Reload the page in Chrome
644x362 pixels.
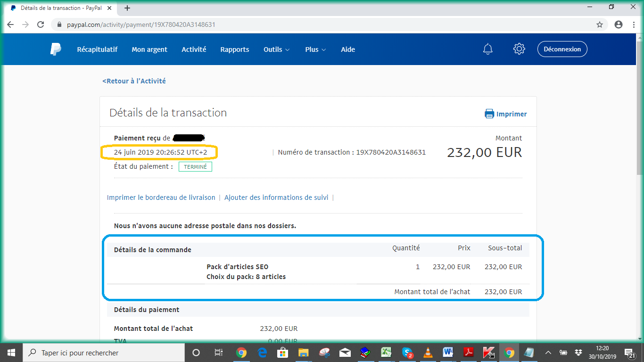click(x=41, y=25)
